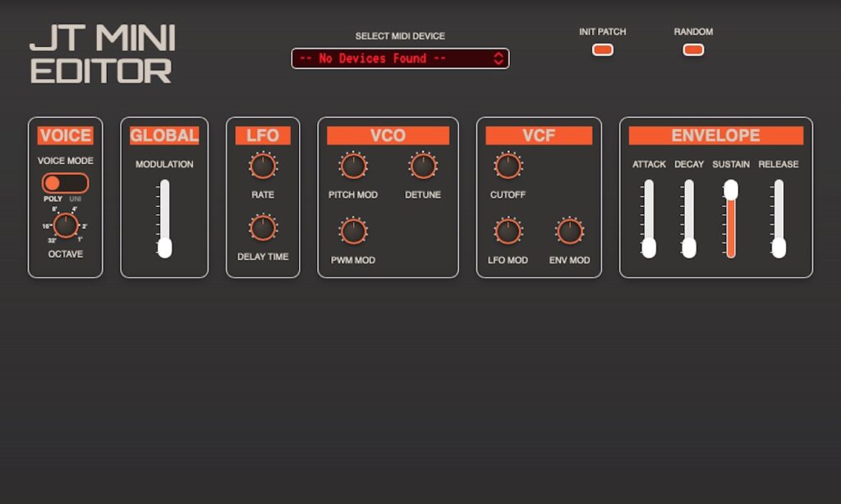
Task: Click the INIT PATCH switch
Action: [x=602, y=49]
